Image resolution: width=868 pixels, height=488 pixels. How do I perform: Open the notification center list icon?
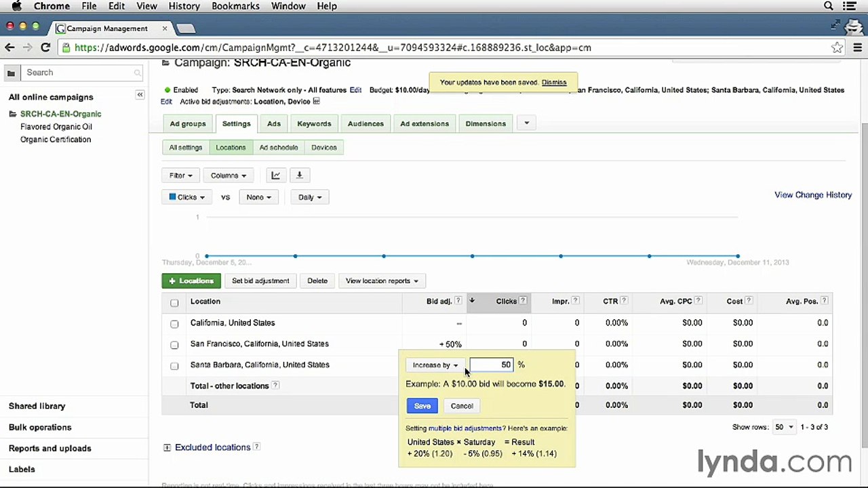point(850,6)
